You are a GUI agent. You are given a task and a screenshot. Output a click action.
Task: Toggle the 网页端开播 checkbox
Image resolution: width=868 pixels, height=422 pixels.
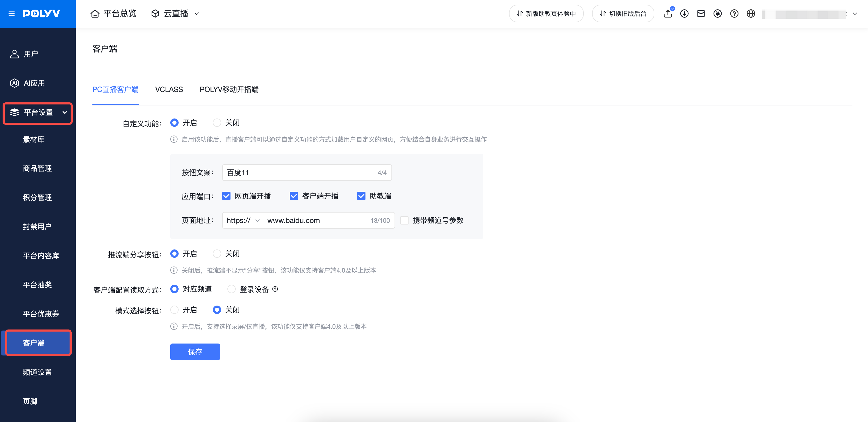tap(226, 196)
